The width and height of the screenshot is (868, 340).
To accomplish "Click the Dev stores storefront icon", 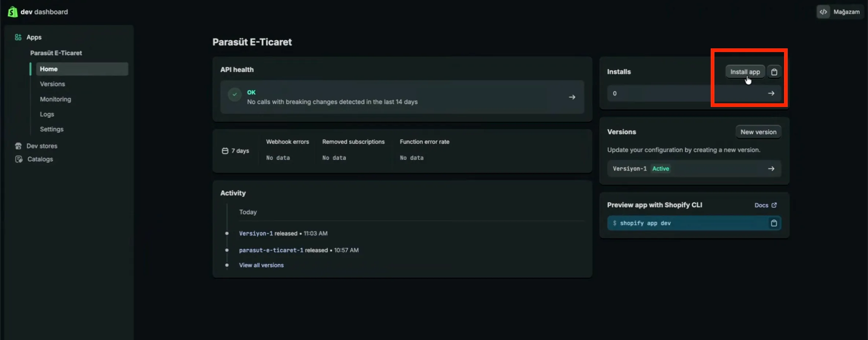I will [18, 146].
